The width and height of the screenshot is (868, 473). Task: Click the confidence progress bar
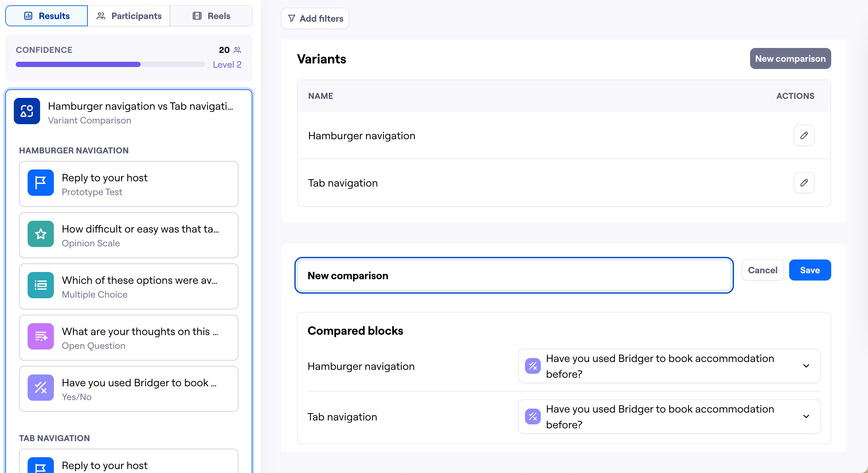110,64
